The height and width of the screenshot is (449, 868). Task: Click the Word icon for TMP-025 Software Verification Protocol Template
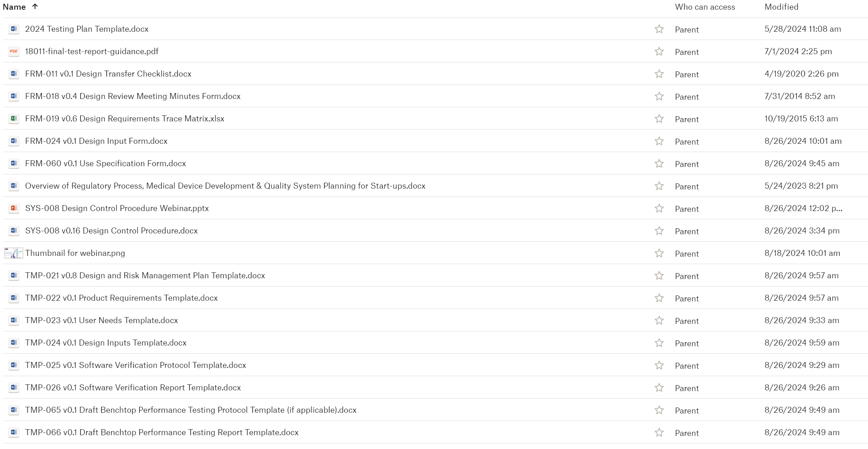[14, 365]
